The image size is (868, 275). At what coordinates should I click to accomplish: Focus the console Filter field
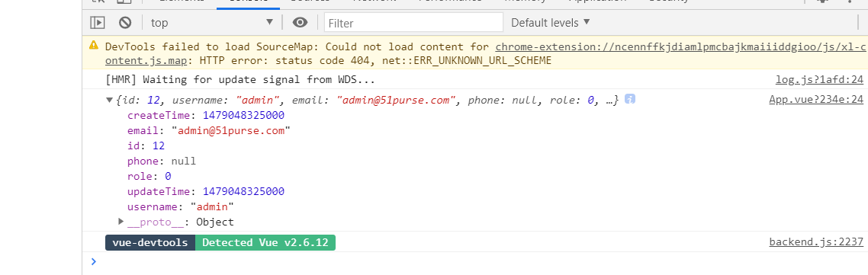coord(413,23)
